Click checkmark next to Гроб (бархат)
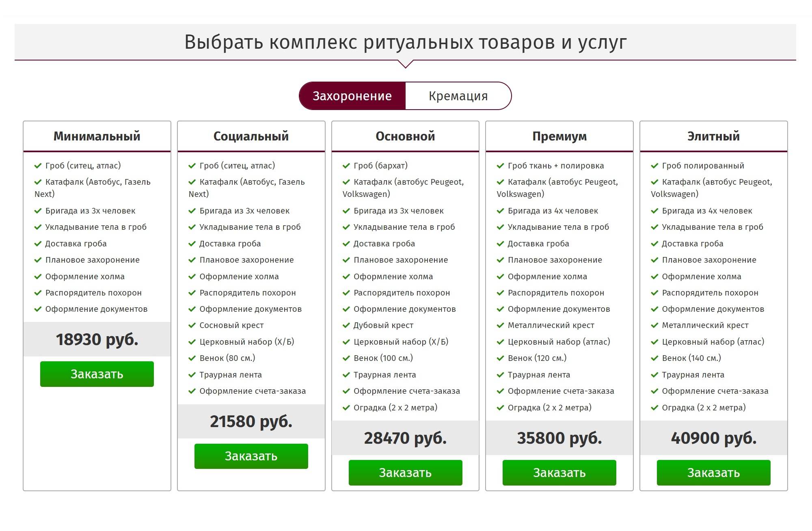The image size is (812, 531). coord(346,166)
